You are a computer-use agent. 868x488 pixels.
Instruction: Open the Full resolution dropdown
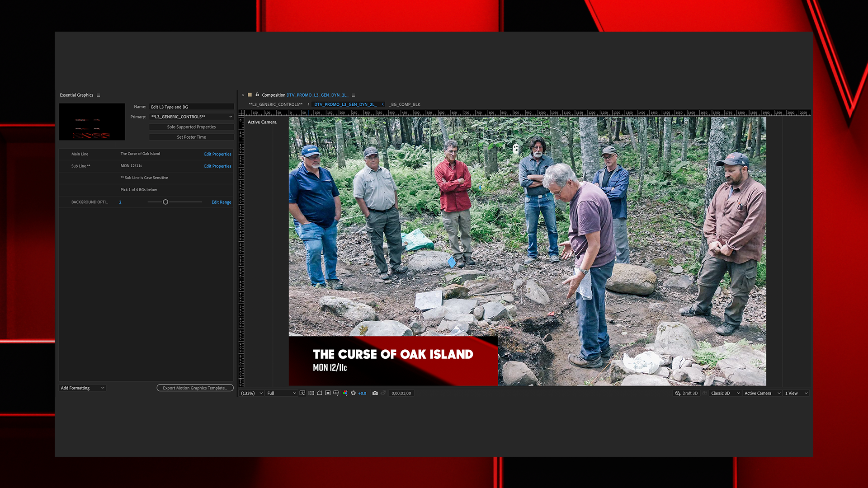tap(281, 393)
